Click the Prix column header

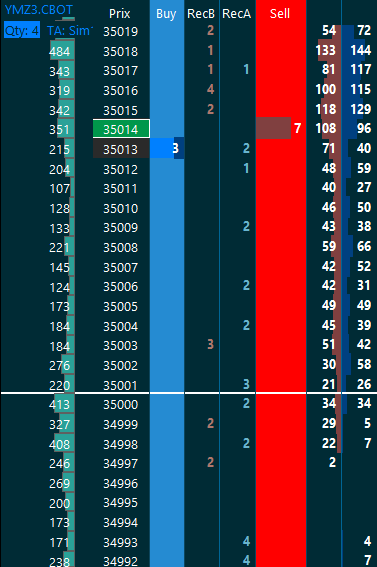coord(120,13)
